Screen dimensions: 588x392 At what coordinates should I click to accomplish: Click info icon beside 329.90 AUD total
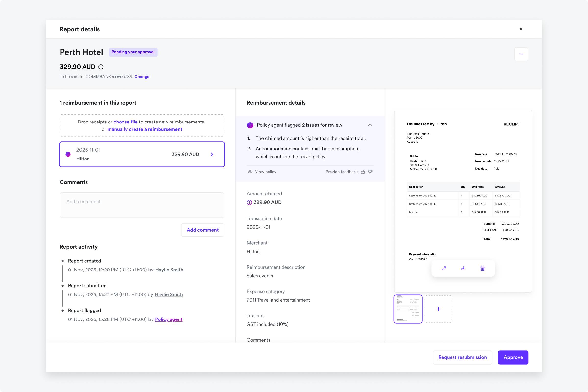[101, 67]
